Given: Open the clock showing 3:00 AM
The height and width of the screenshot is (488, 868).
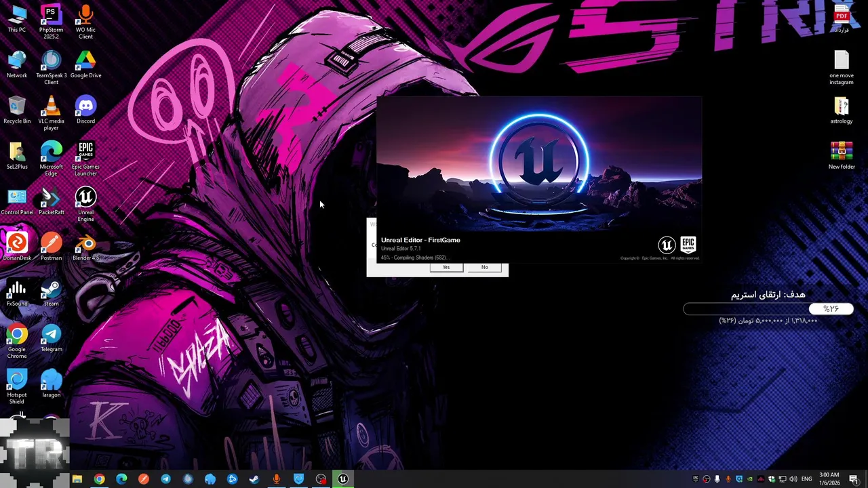Looking at the screenshot, I should 829,479.
